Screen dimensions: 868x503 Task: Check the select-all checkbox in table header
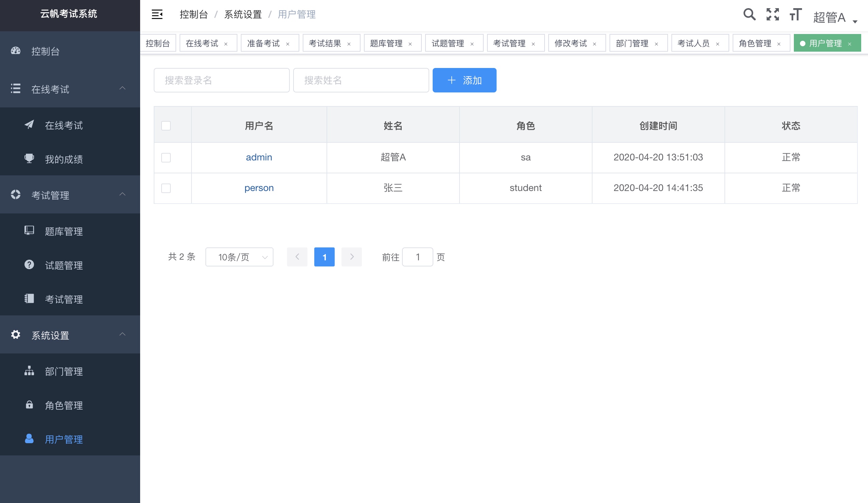(x=166, y=126)
